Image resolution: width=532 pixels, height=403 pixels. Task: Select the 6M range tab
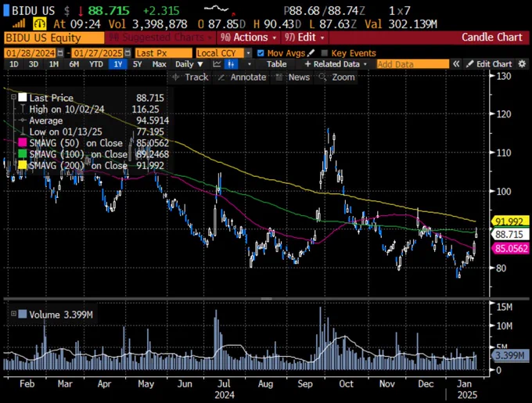coord(74,64)
